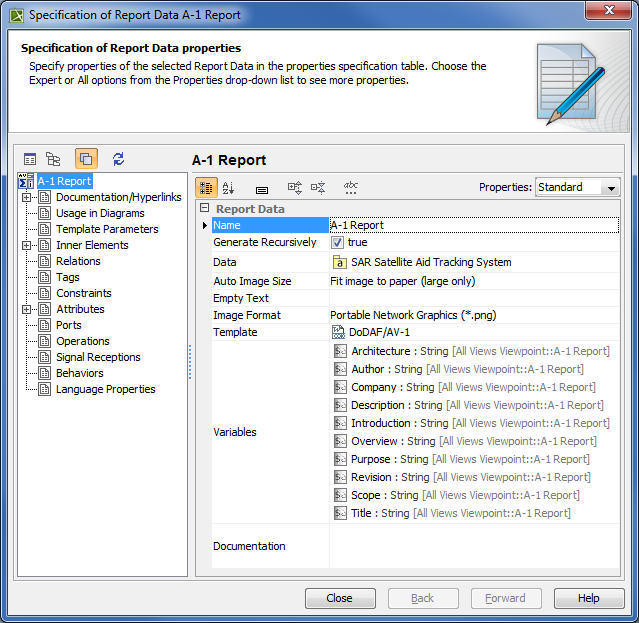Click the empty Documentation value area
Screen dimensions: 639x623
coord(474,546)
